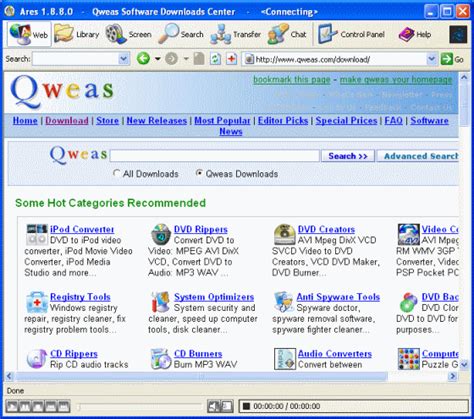Open the New Releases link
The image size is (474, 419).
point(157,120)
